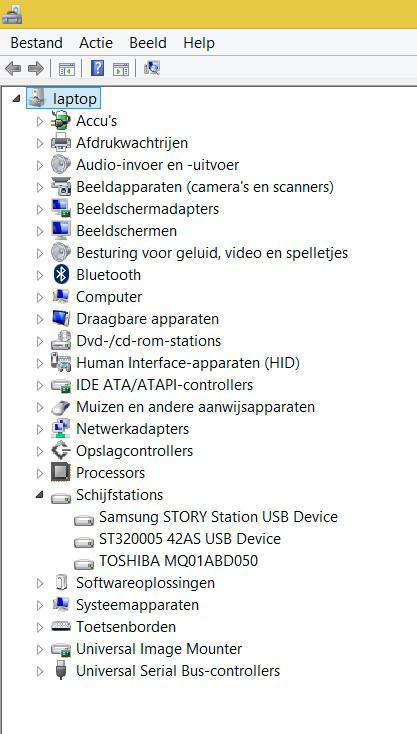Collapse the Schijfstations node
Image resolution: width=417 pixels, height=734 pixels.
pyautogui.click(x=40, y=495)
